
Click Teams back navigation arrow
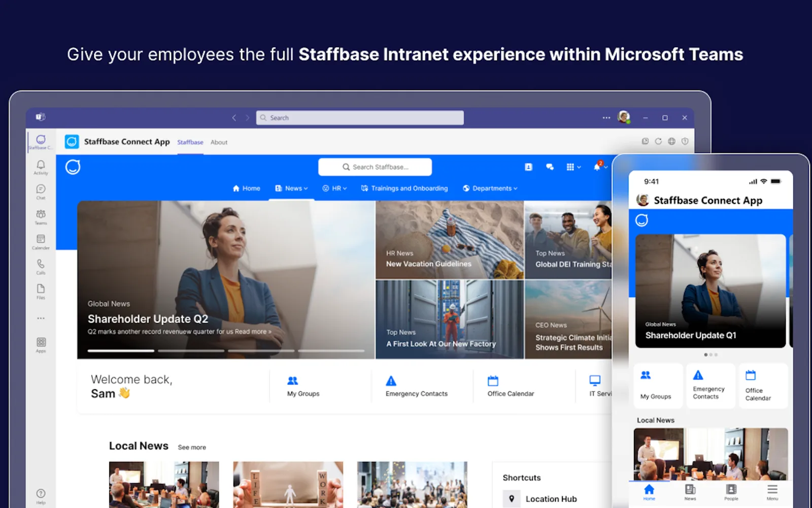point(234,117)
